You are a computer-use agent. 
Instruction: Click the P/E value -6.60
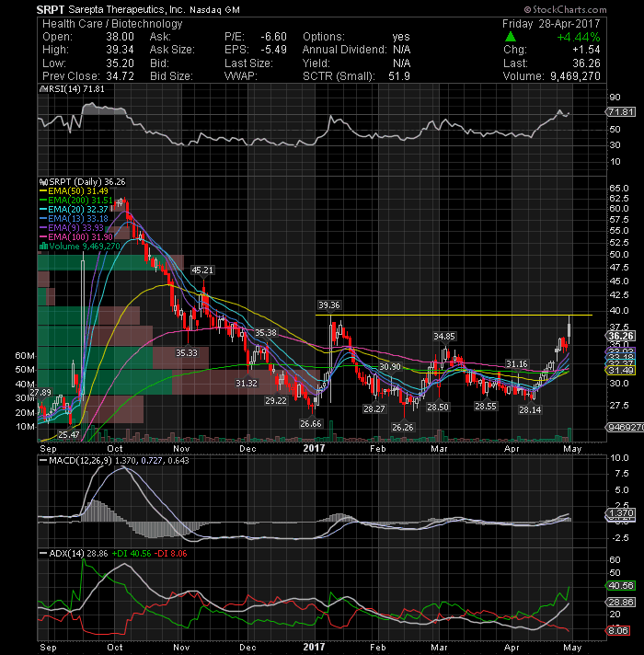(273, 37)
